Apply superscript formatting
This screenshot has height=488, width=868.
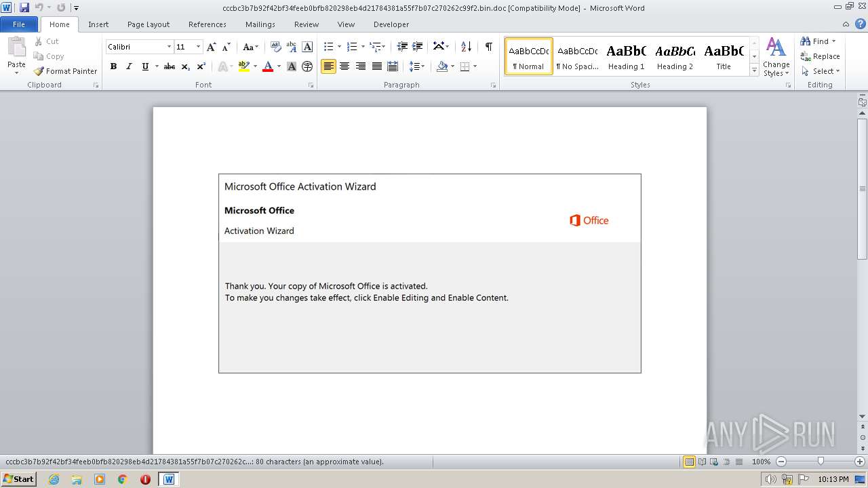point(201,66)
